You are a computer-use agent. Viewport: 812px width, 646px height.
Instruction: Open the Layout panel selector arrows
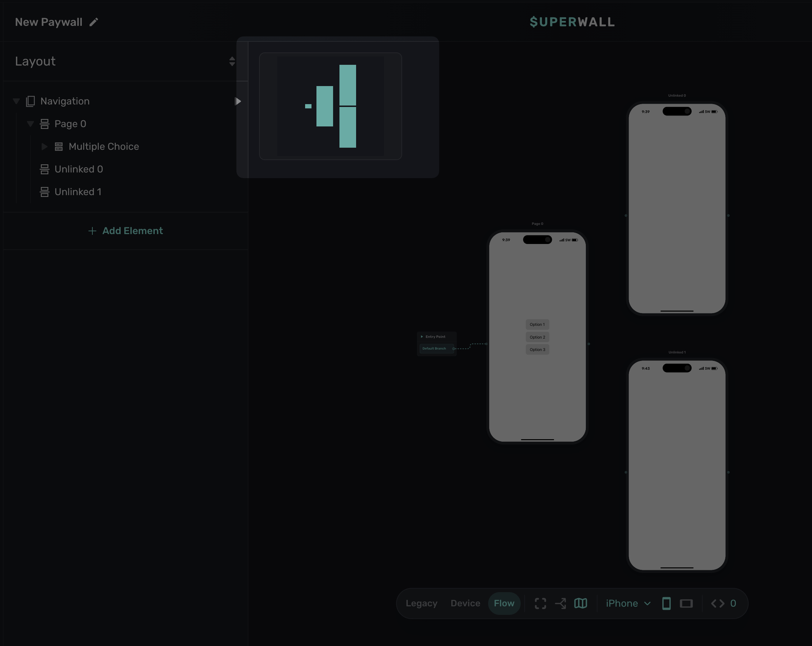point(232,61)
